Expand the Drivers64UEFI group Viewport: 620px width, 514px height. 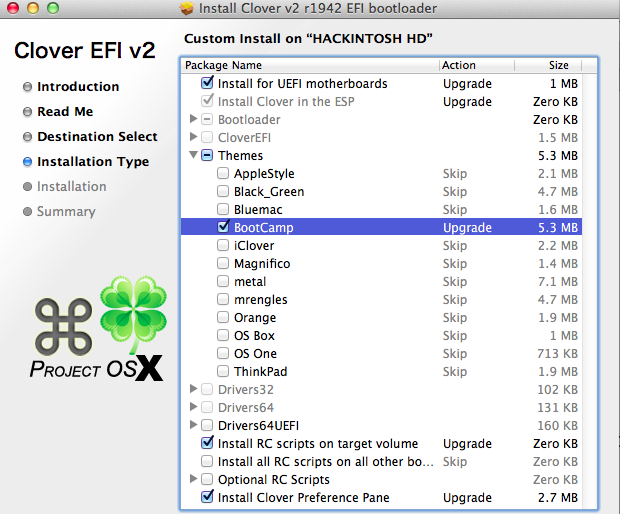point(193,426)
